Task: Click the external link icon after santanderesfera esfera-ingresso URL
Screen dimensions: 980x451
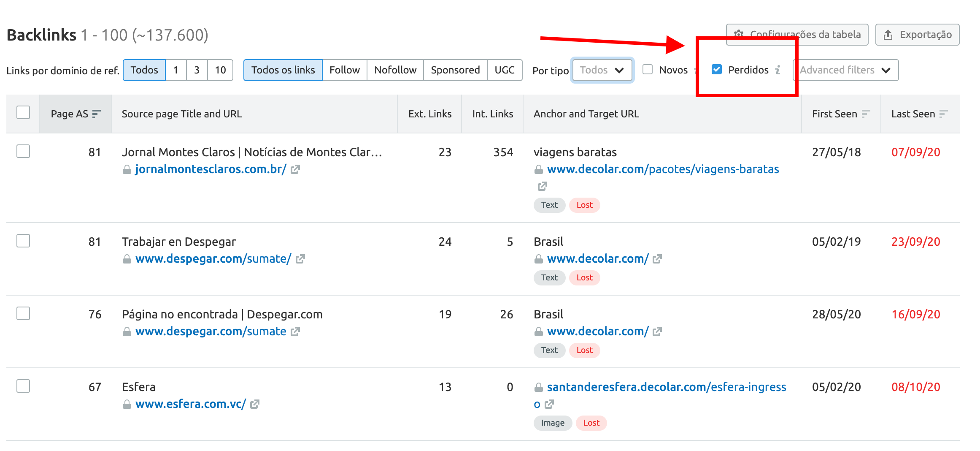Action: click(x=549, y=404)
